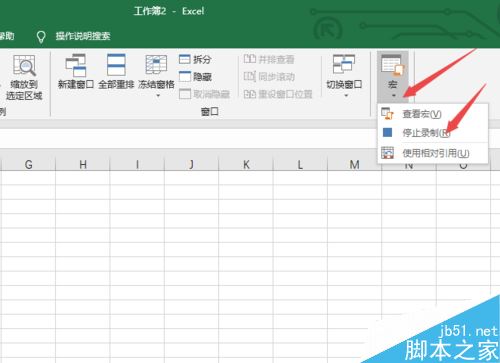Click the Unhide (取消隐藏) button
The width and height of the screenshot is (500, 363).
coord(204,94)
